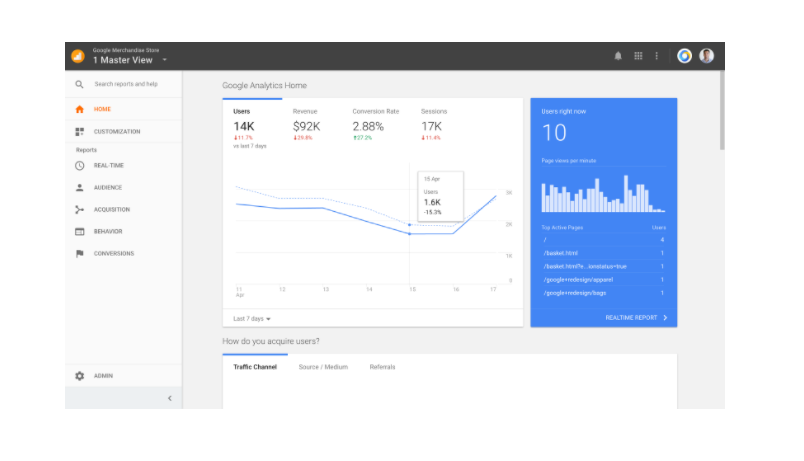The image size is (804, 461).
Task: Click the Acquisition branching icon
Action: [x=79, y=210]
